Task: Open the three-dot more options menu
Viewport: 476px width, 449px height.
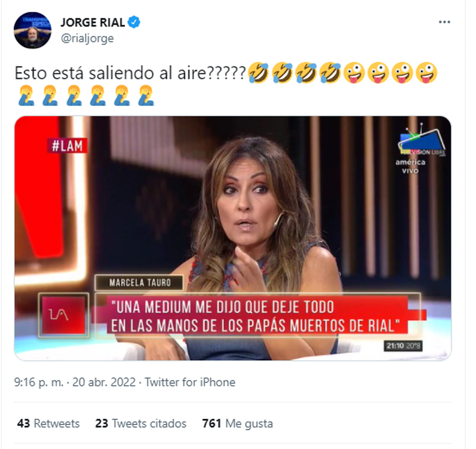Action: [444, 22]
